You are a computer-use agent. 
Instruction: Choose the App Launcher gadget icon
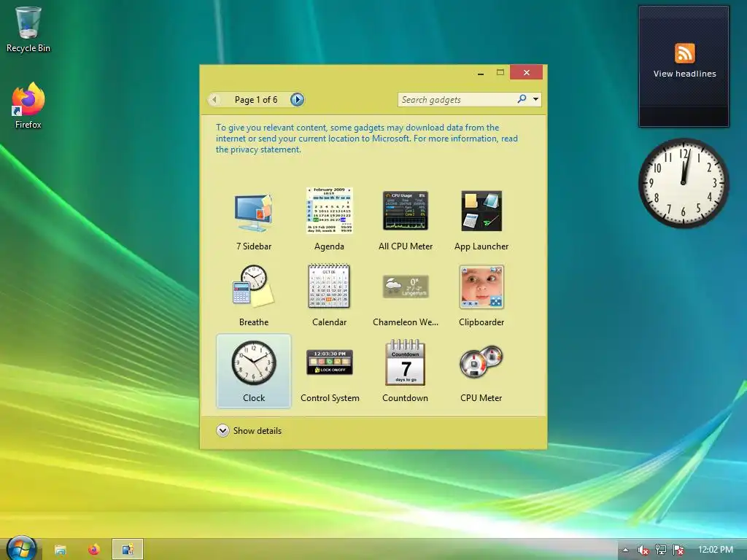(x=481, y=211)
